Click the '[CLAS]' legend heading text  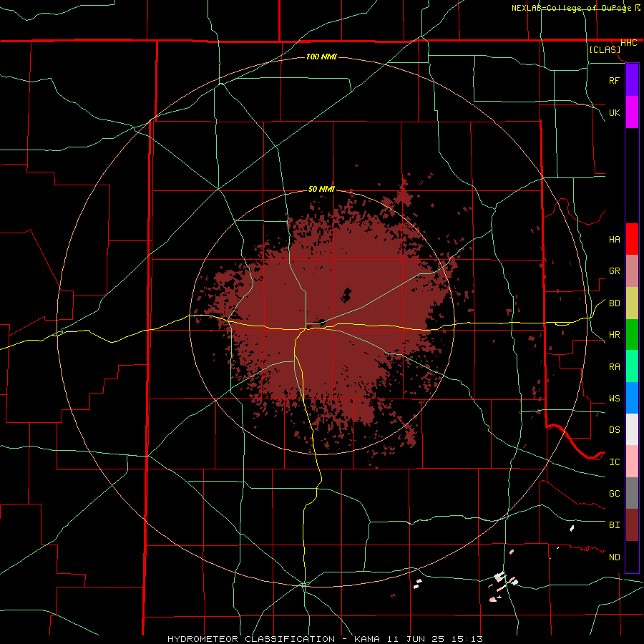point(605,50)
